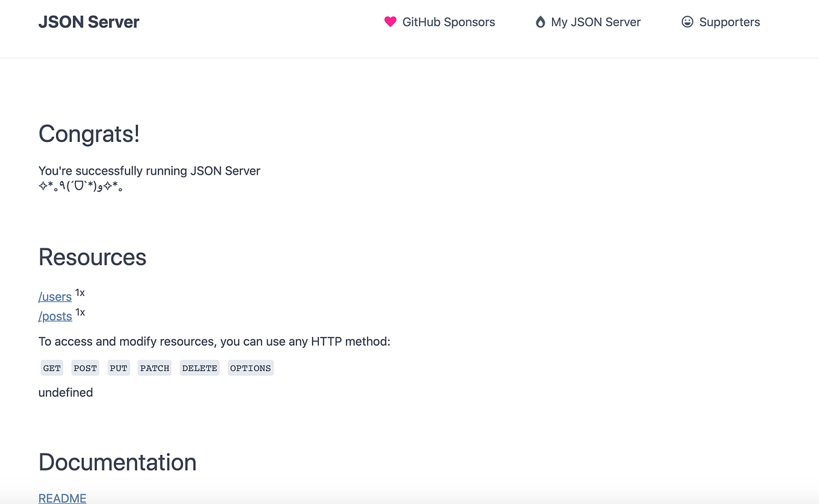Click the smiley face Supporters icon
The image size is (819, 504).
point(687,22)
